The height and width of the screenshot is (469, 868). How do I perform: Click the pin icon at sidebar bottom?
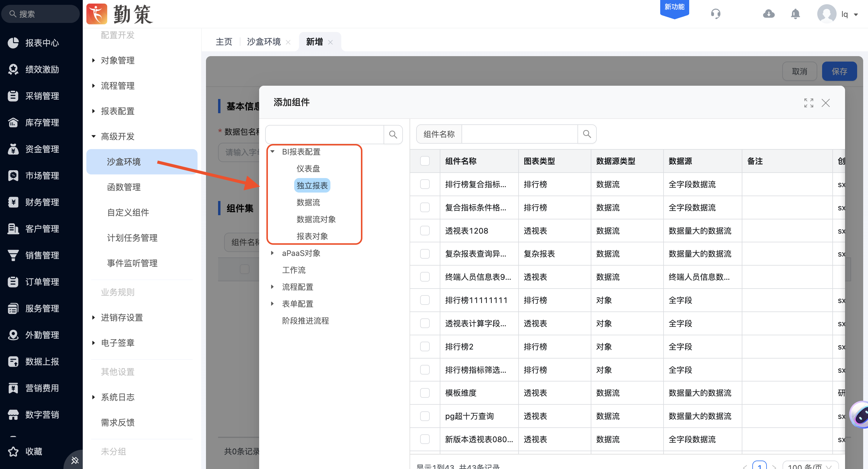pyautogui.click(x=75, y=460)
